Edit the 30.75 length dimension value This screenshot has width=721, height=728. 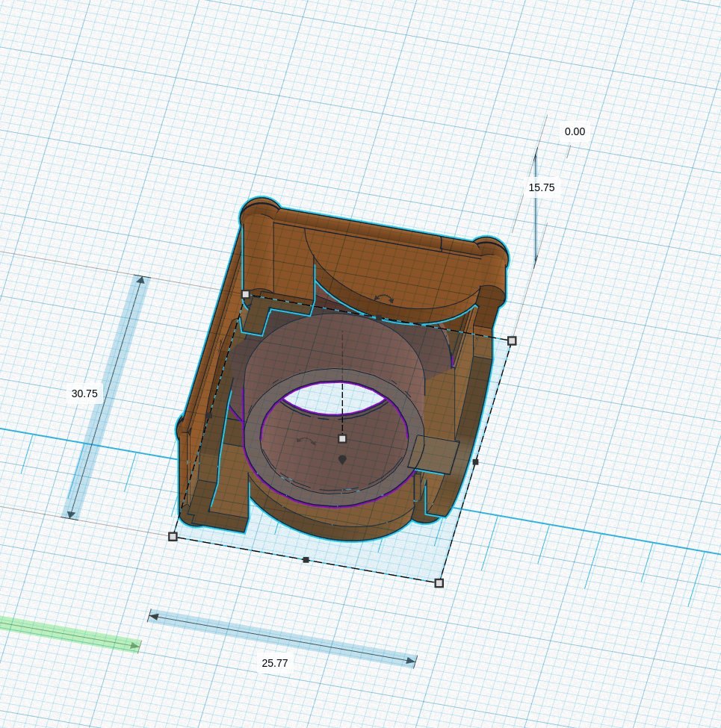click(x=84, y=393)
